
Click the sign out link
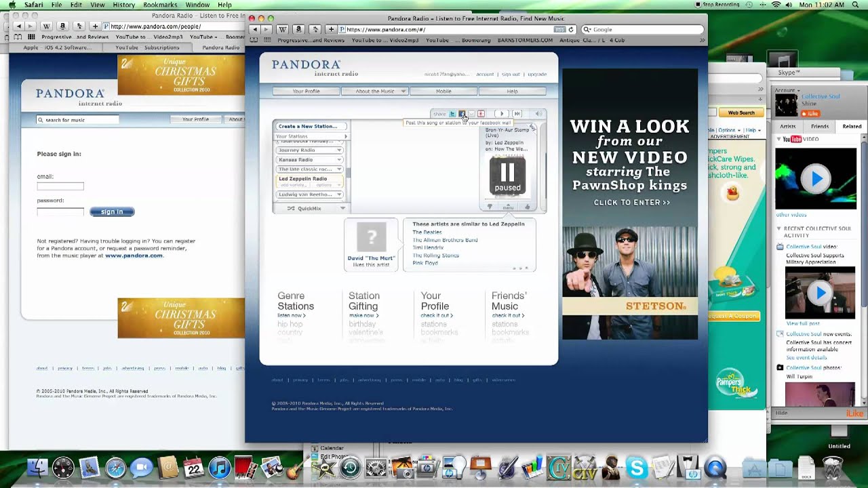pyautogui.click(x=511, y=75)
